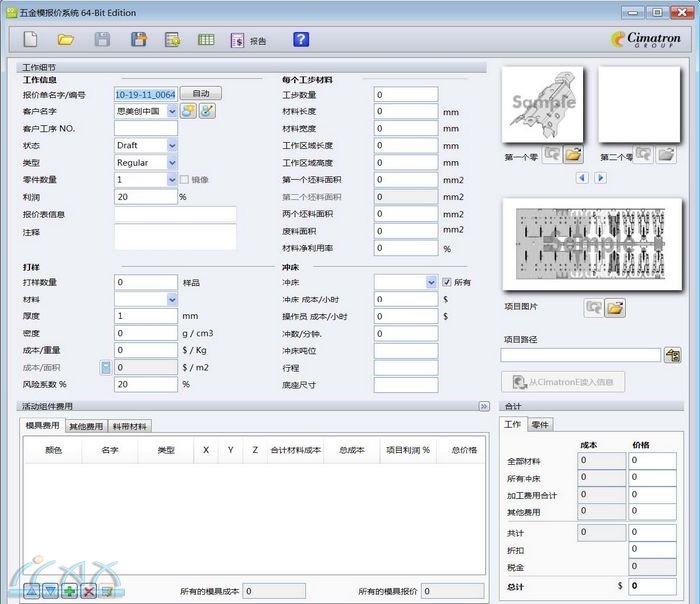Click the Save As toolbar icon

(x=139, y=40)
